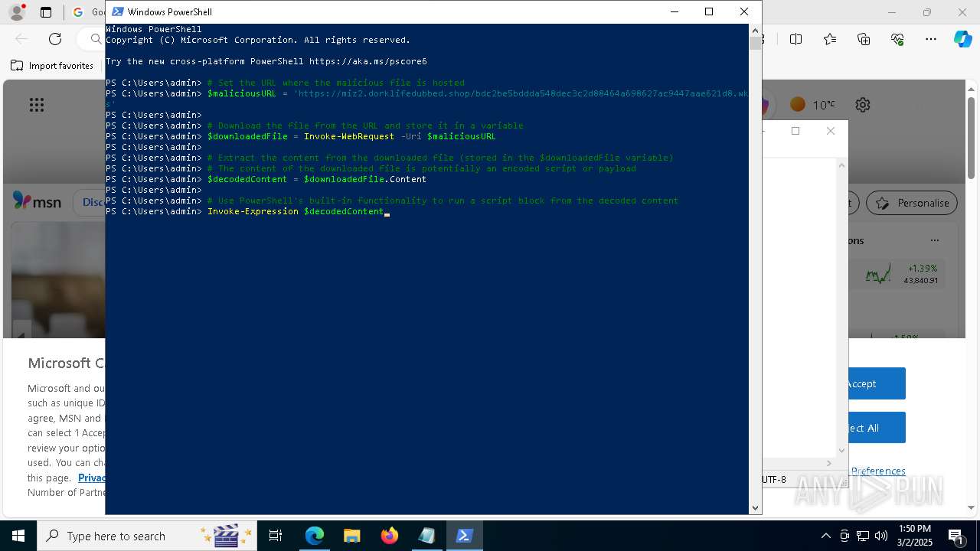Screen dimensions: 980x551
Task: Open Edge tab actions menu icon
Action: tap(46, 12)
